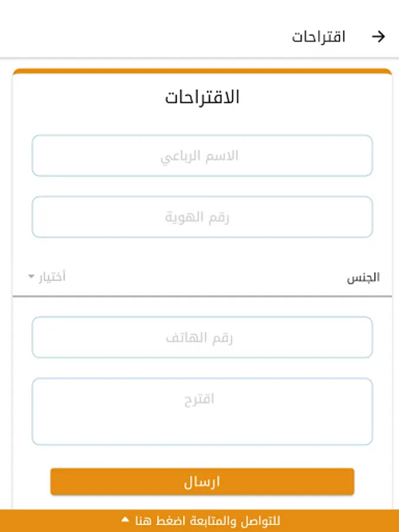The height and width of the screenshot is (532, 399).
Task: Click the اقتراحات header title
Action: tap(319, 37)
